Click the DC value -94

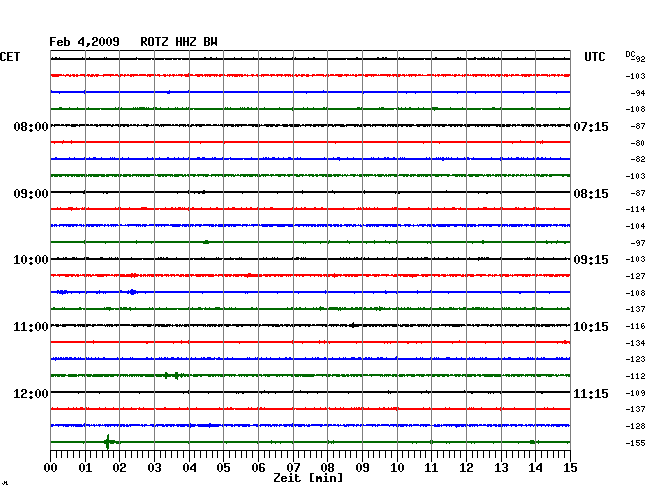pyautogui.click(x=638, y=93)
